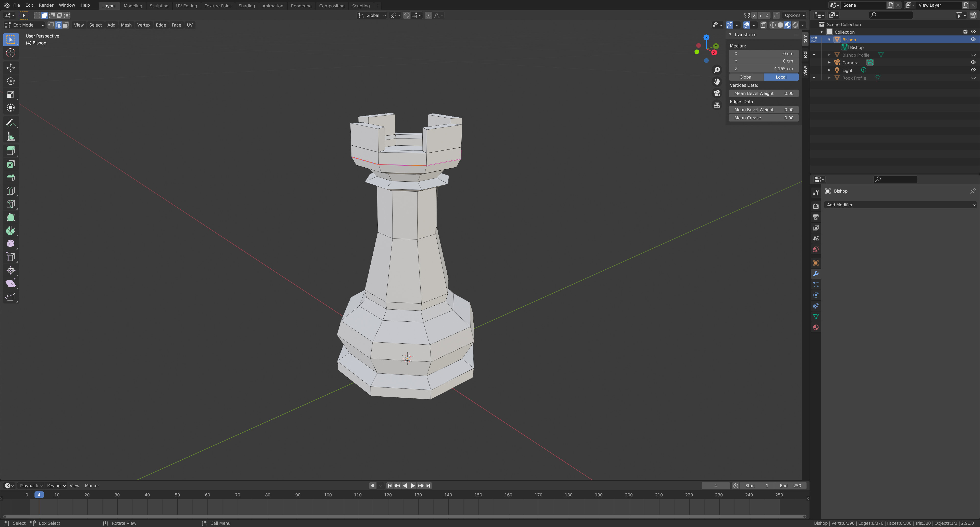Toggle camera view with the camera icon

(717, 93)
